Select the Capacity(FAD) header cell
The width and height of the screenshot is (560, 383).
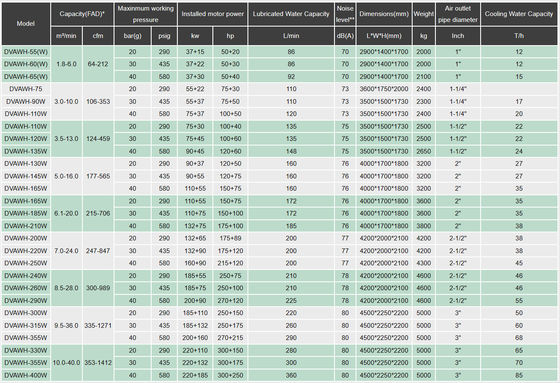pos(82,14)
